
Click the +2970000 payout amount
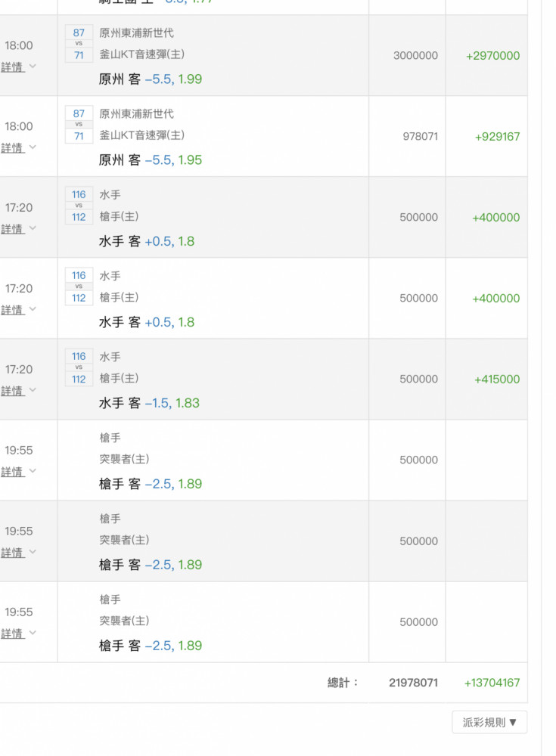point(492,55)
